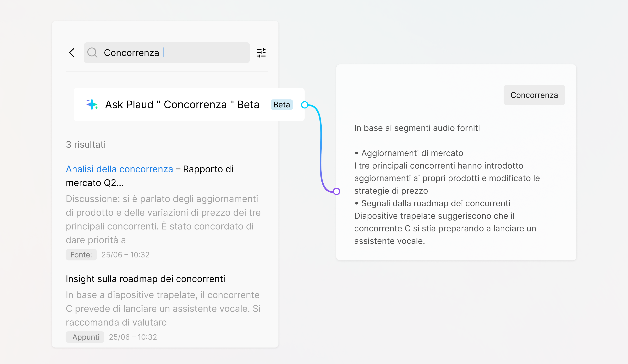Click the magnifier search icon
628x364 pixels.
(92, 53)
